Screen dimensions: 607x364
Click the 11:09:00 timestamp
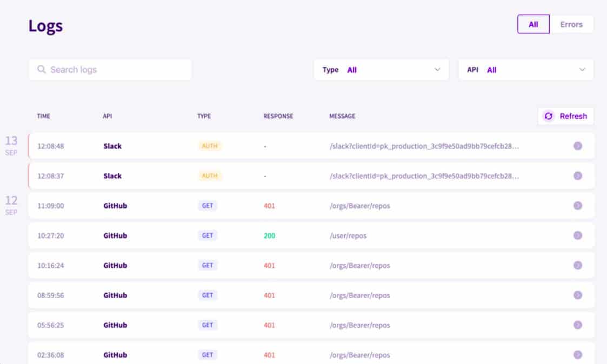click(x=50, y=206)
